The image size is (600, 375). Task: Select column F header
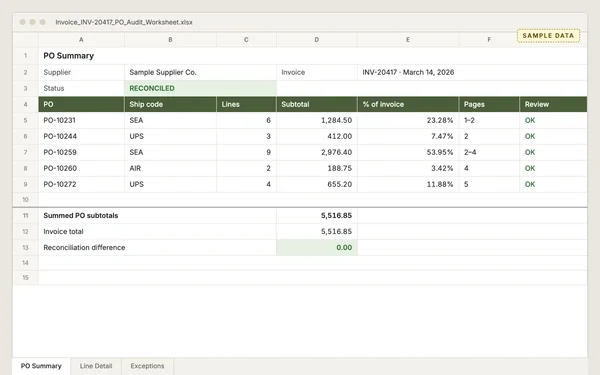coord(489,40)
